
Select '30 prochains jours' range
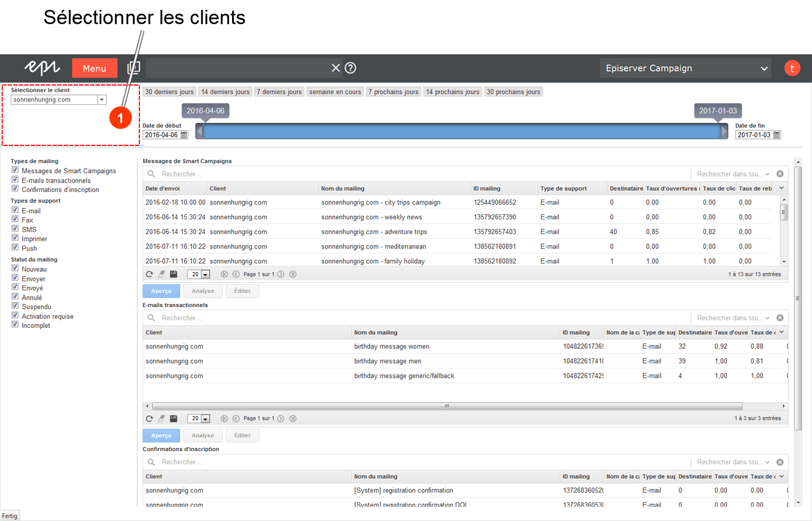click(x=513, y=92)
